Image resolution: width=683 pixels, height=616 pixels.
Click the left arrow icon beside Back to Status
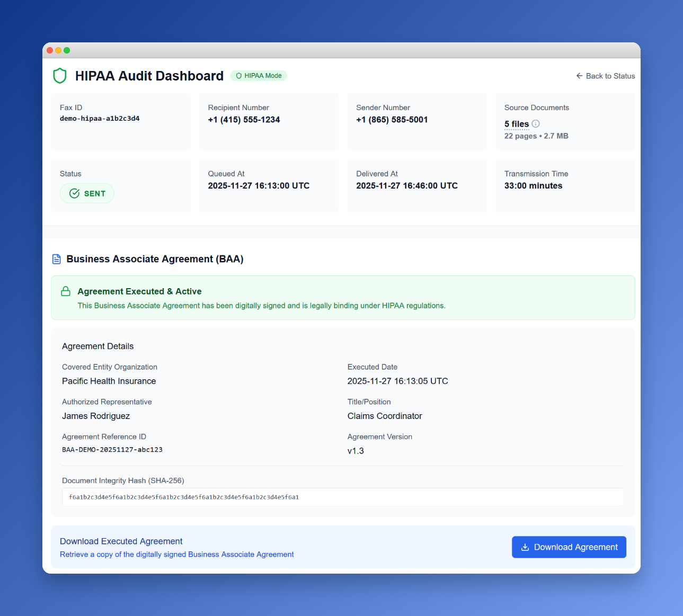pyautogui.click(x=579, y=76)
